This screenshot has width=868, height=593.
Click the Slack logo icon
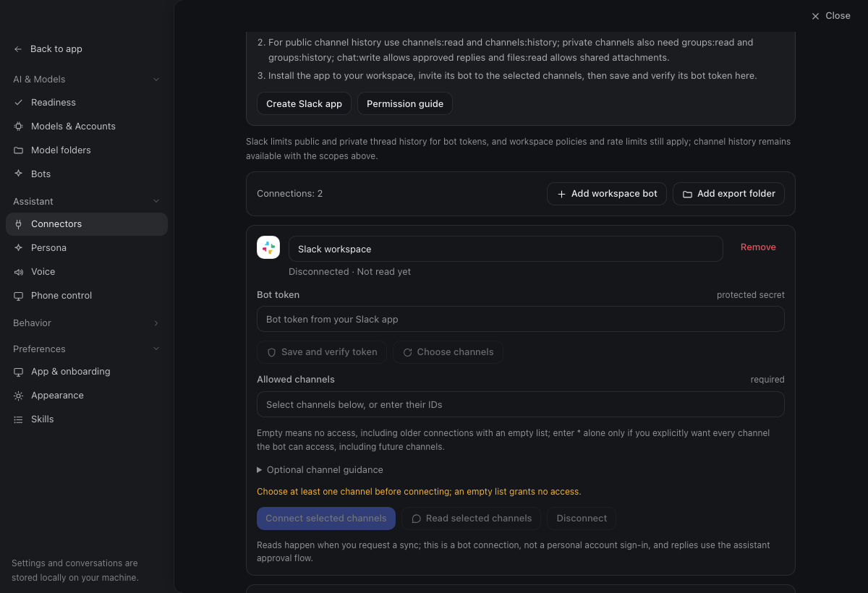(x=268, y=247)
